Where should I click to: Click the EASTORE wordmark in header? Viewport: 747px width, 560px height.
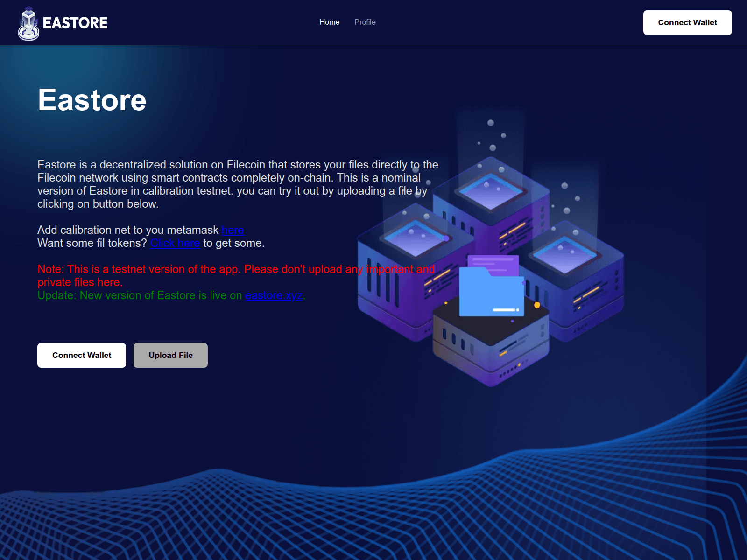coord(75,23)
